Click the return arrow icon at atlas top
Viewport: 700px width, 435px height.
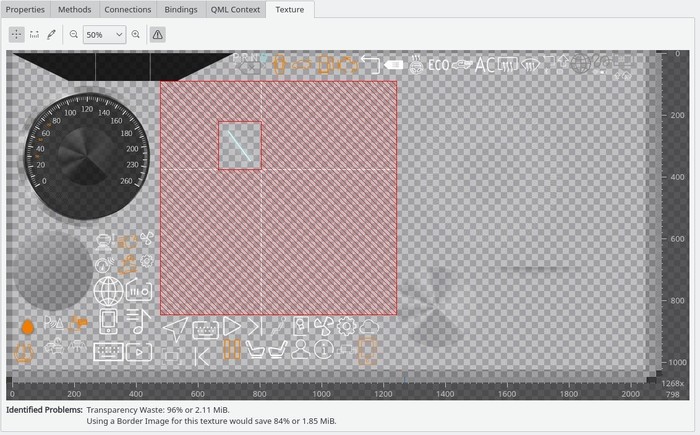point(370,64)
